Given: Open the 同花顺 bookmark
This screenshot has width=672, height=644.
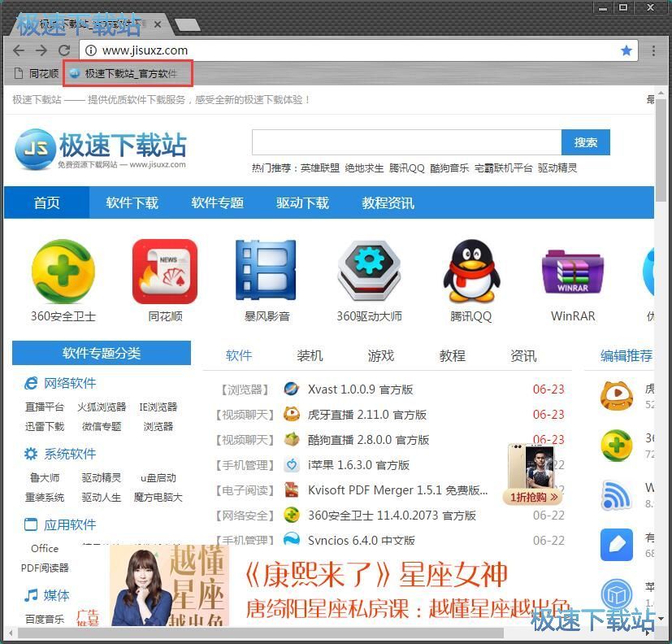Looking at the screenshot, I should point(37,74).
